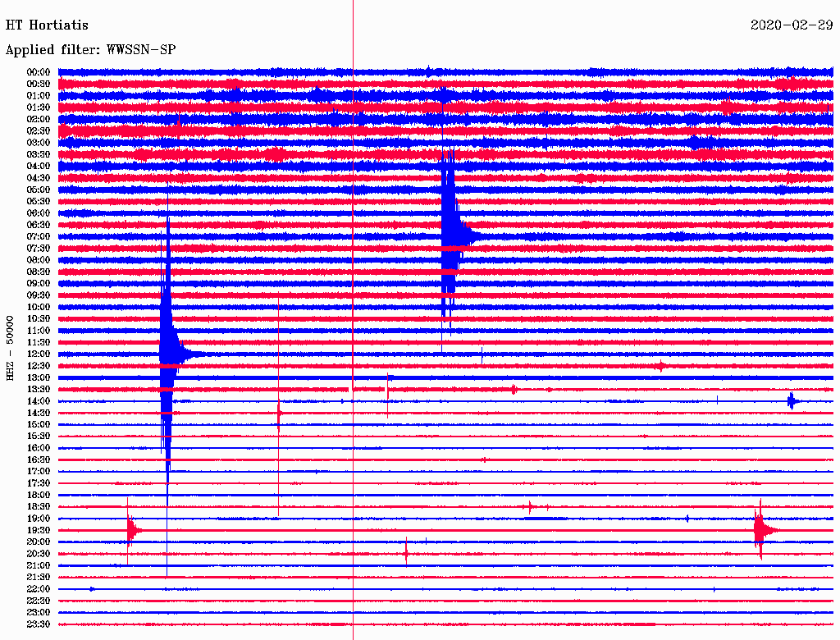Select the 00:30 time row label
Screen dimensions: 840x640
(x=39, y=84)
